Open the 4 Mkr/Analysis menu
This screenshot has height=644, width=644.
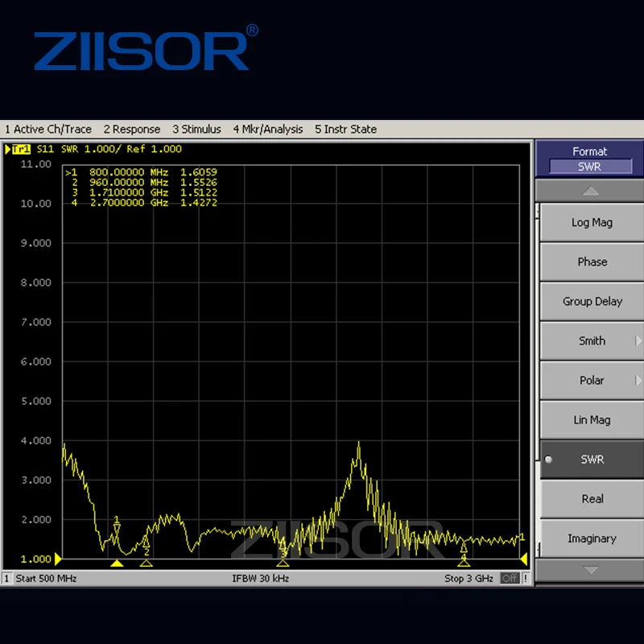pyautogui.click(x=268, y=129)
